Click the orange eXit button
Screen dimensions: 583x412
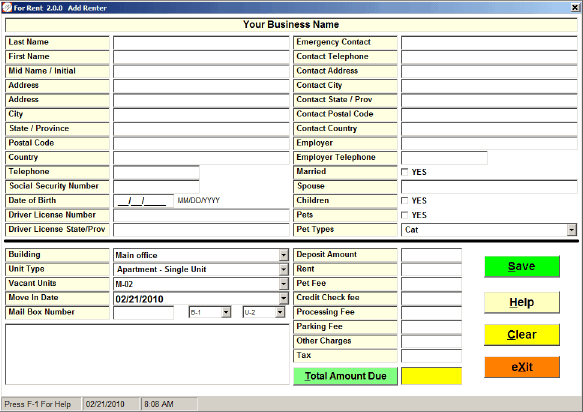pos(522,367)
